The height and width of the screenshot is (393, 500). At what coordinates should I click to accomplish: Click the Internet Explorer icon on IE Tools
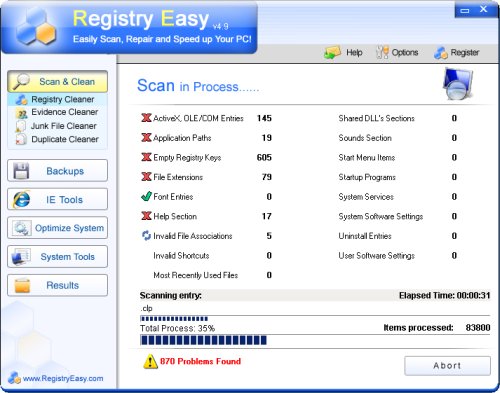click(21, 199)
